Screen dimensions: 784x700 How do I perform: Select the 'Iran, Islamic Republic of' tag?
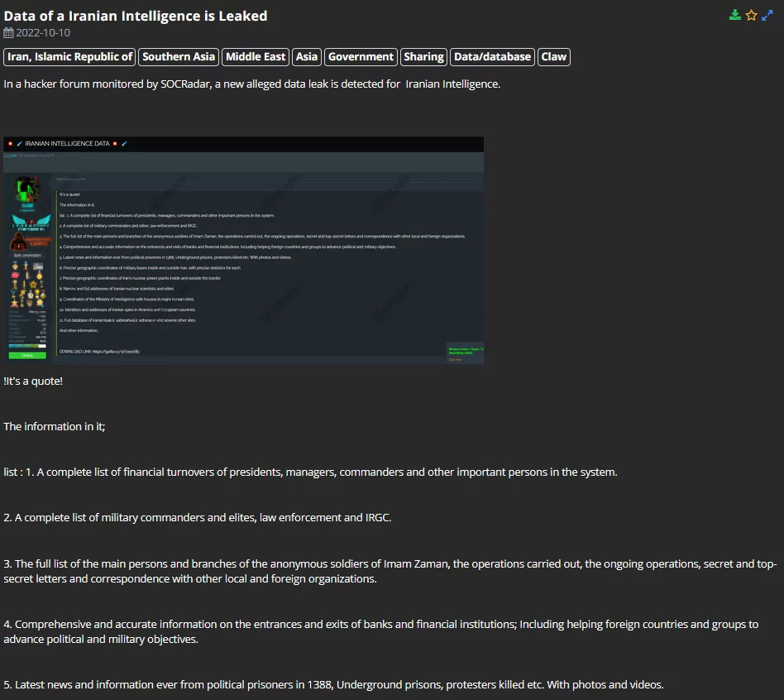[x=69, y=57]
